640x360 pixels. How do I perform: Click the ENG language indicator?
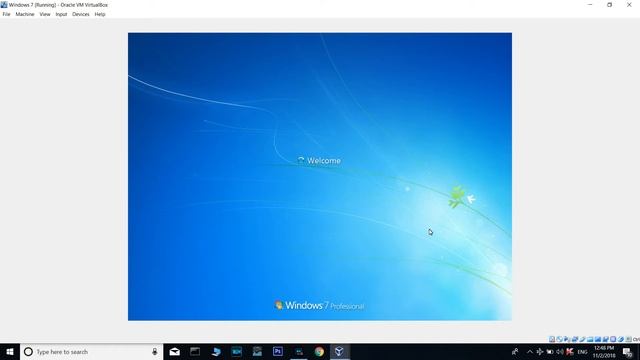point(582,352)
